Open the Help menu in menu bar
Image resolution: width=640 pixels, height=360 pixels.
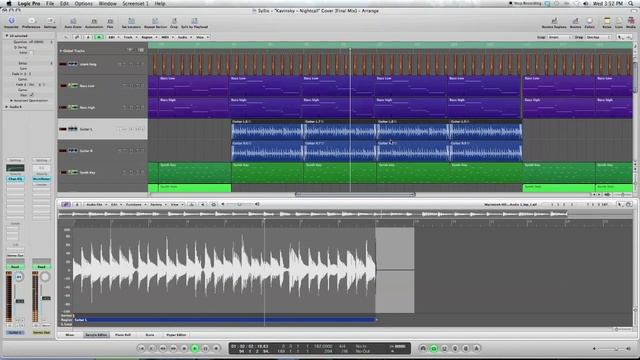point(160,4)
